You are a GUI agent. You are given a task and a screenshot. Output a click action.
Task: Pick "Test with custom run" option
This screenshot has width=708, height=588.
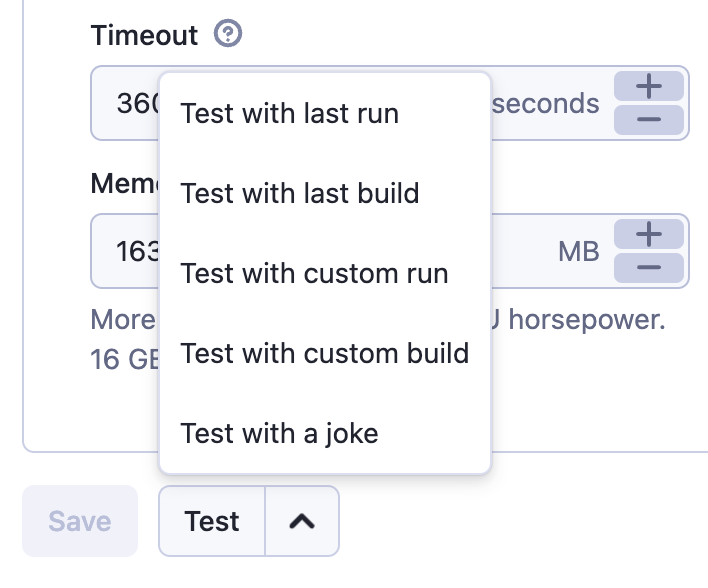pos(314,273)
